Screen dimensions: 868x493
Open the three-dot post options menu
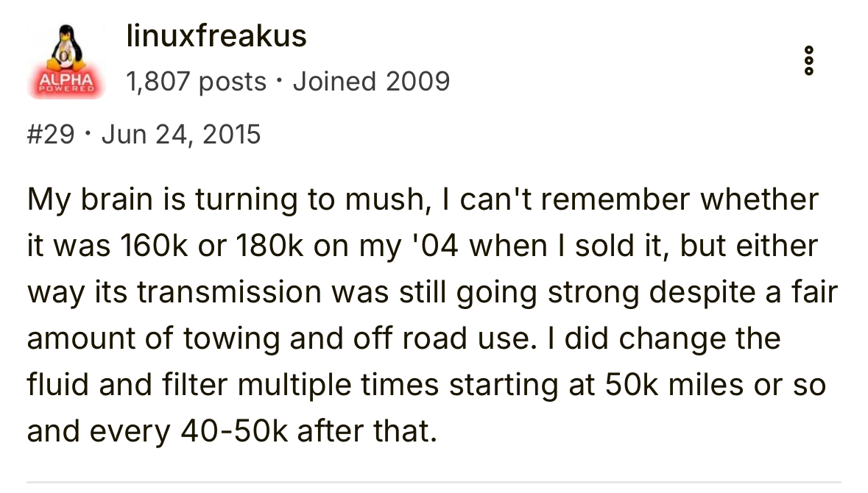pyautogui.click(x=809, y=60)
